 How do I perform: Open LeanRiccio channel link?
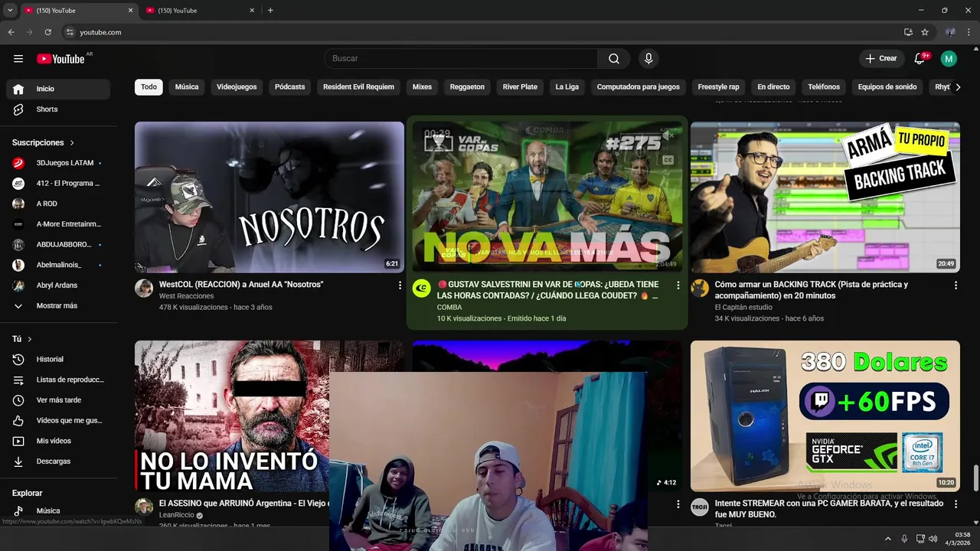176,516
